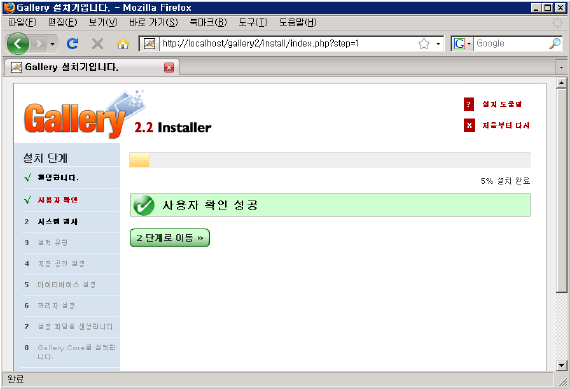Click the forward navigation arrow
This screenshot has height=389, width=570.
[39, 44]
